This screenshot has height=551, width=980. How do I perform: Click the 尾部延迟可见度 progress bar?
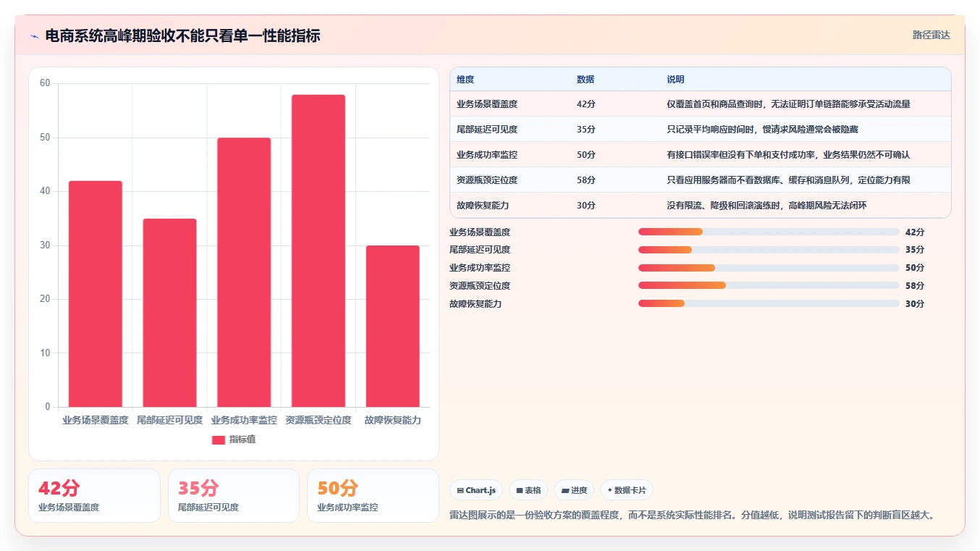tap(769, 250)
